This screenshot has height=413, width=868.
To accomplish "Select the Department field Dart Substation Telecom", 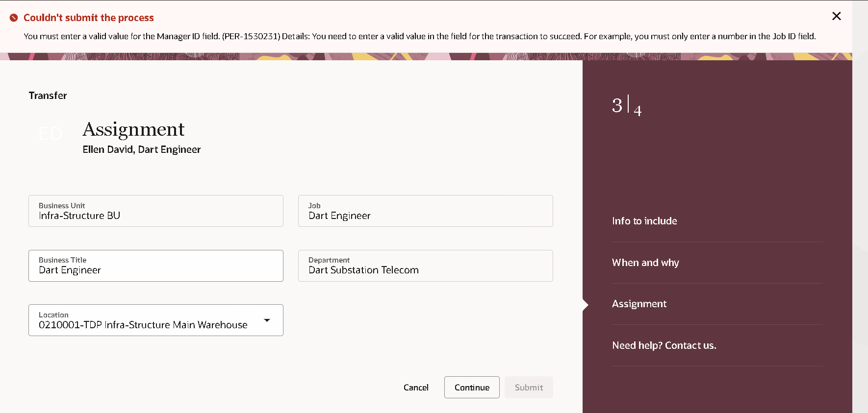I will click(x=426, y=266).
